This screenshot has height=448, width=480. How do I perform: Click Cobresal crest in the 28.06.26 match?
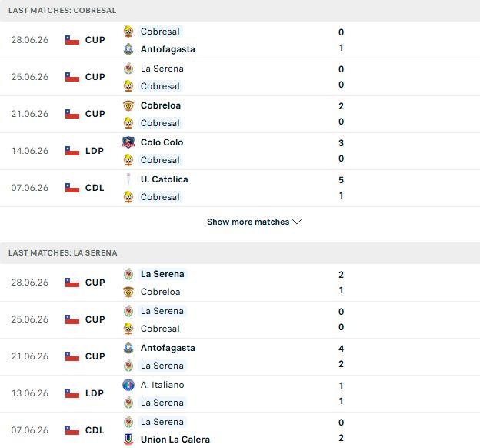[128, 32]
